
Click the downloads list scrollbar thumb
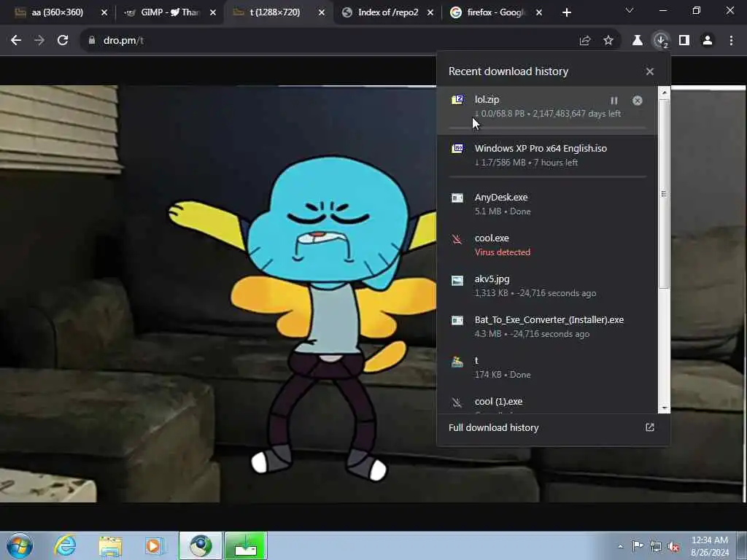[664, 193]
